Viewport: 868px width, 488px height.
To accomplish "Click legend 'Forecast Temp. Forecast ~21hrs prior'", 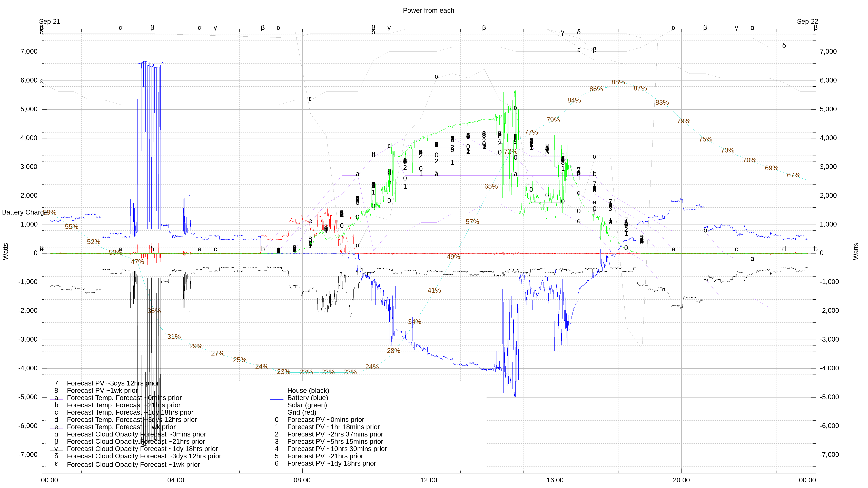I will tap(124, 405).
